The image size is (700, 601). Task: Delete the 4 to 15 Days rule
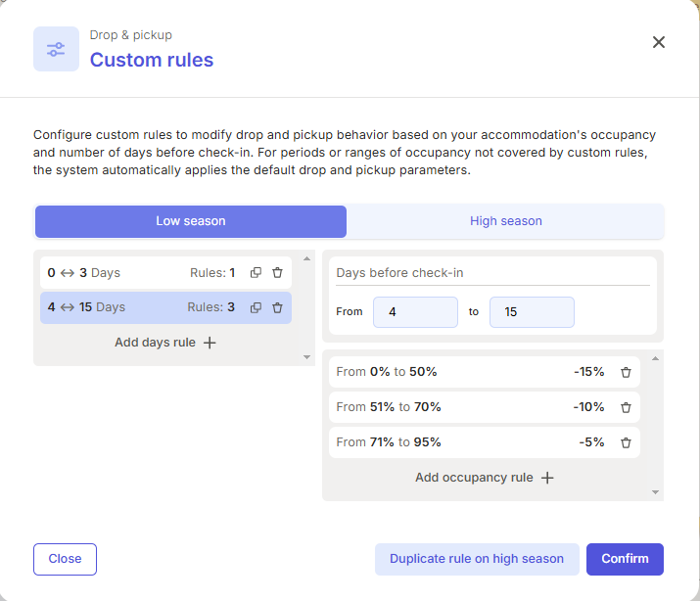click(277, 307)
